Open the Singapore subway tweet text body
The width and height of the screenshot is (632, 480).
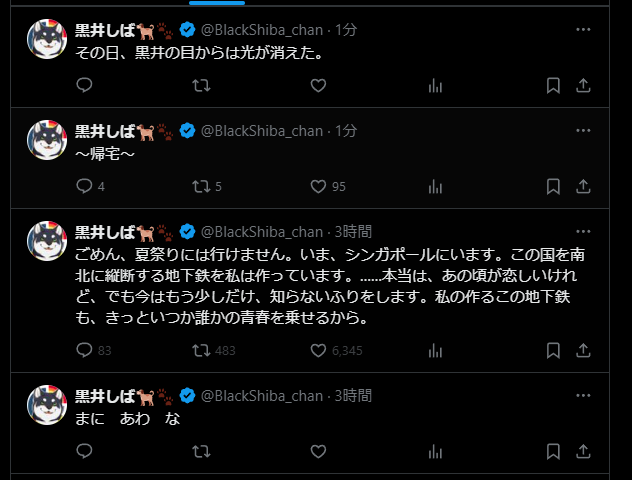[330, 286]
